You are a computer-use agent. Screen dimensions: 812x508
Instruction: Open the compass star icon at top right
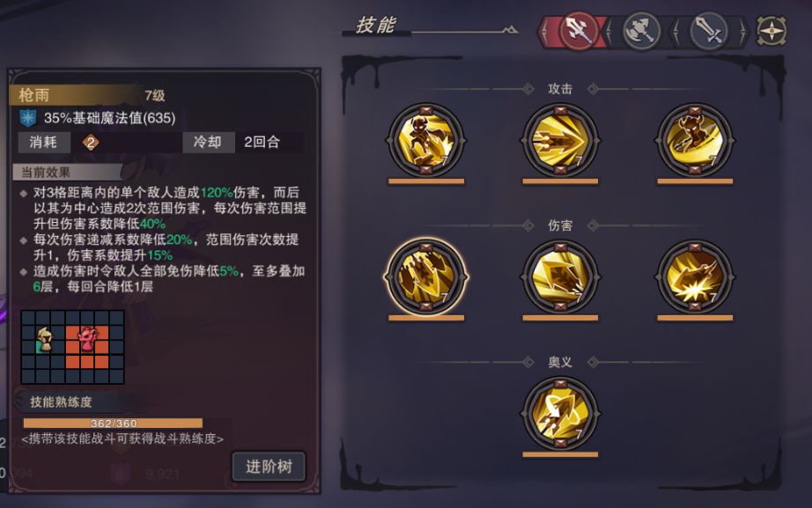pos(771,31)
